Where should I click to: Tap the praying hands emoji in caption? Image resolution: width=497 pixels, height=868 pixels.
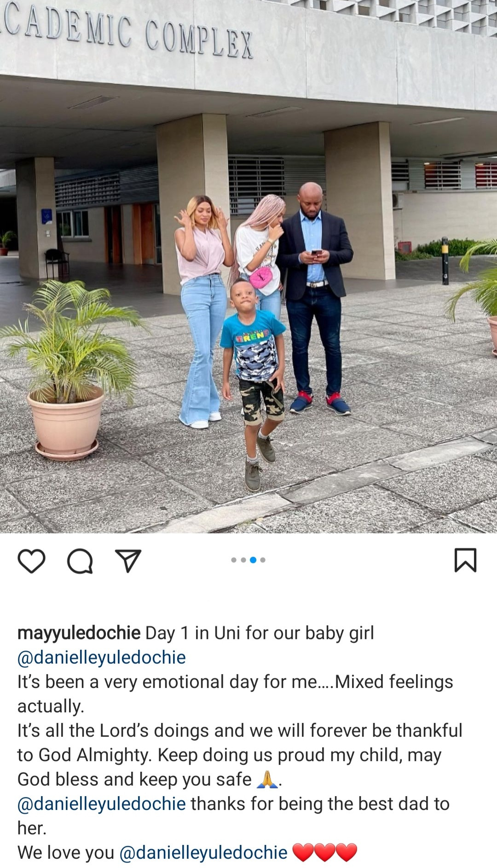click(267, 780)
